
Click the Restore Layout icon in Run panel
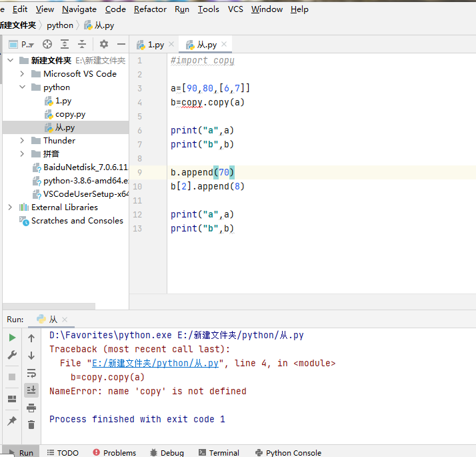(12, 399)
